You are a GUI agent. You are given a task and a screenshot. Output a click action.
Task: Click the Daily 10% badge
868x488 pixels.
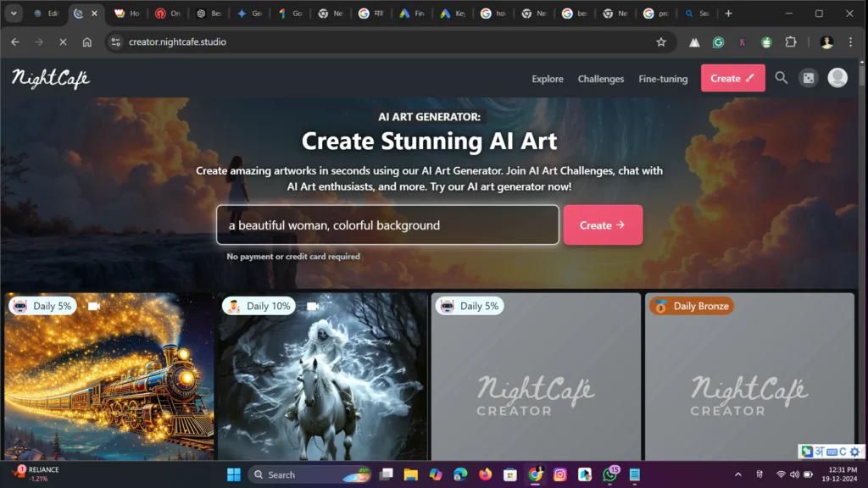pyautogui.click(x=259, y=306)
